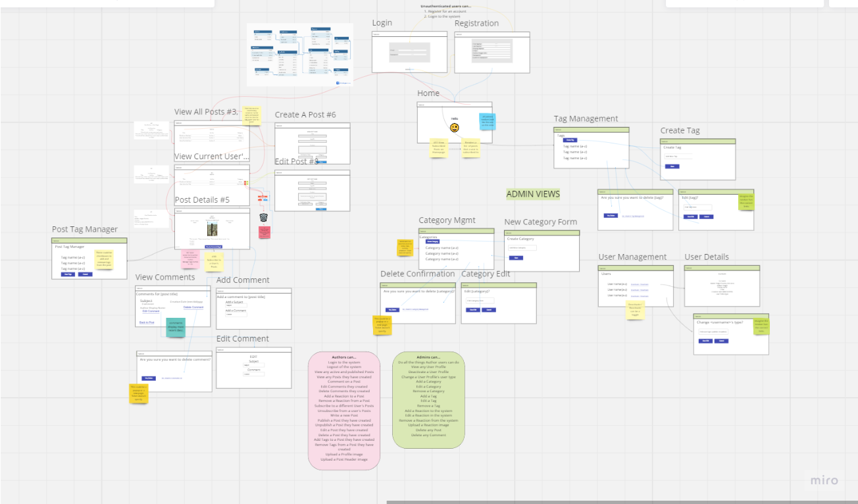Click the Category Mgmt frame title
Screen dimensions: 858x504
(447, 220)
